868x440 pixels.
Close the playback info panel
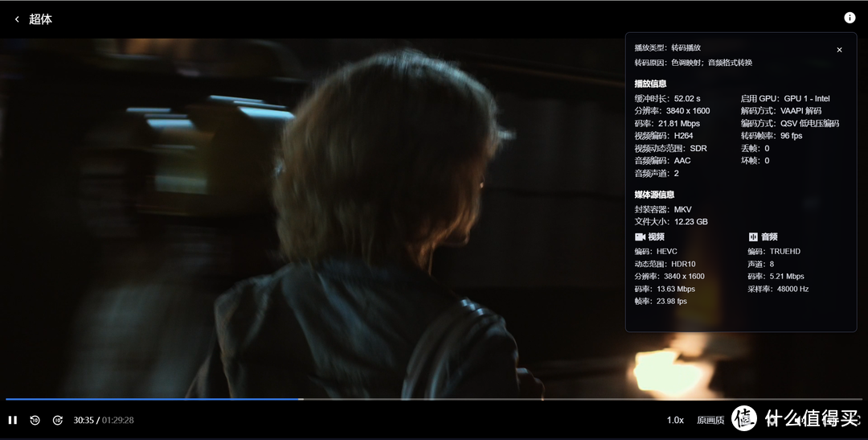839,50
